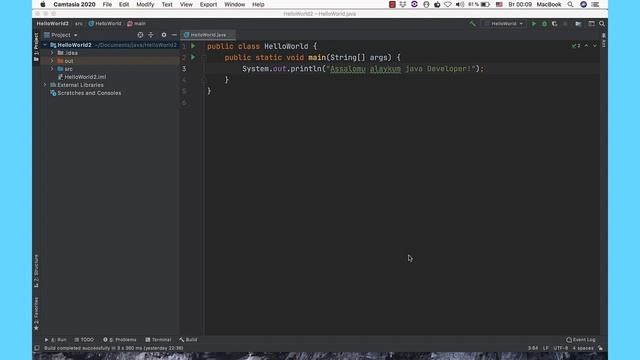Click run gutter arrow beside main method
Image resolution: width=640 pixels, height=360 pixels.
pos(193,58)
